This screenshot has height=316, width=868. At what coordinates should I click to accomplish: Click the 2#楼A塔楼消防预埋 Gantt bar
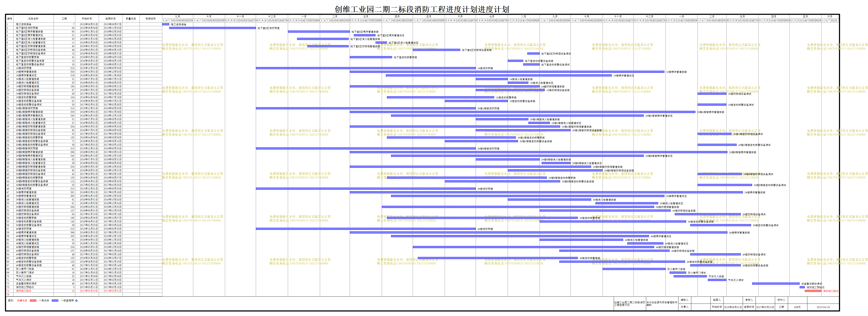[366, 108]
